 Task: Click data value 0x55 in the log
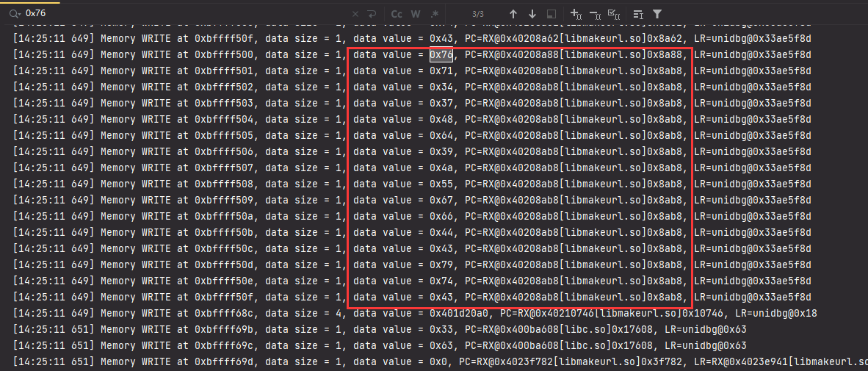[441, 184]
